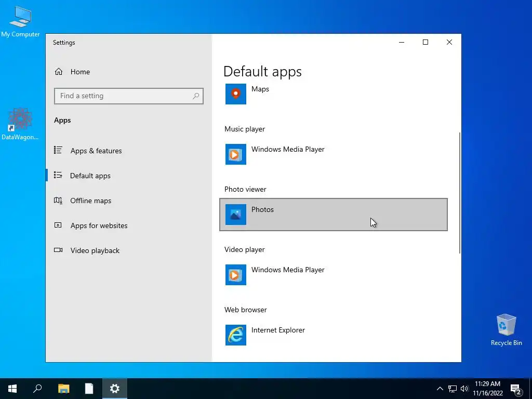Change Video player Windows Media Player default
Screen dimensions: 532x399
(x=334, y=275)
